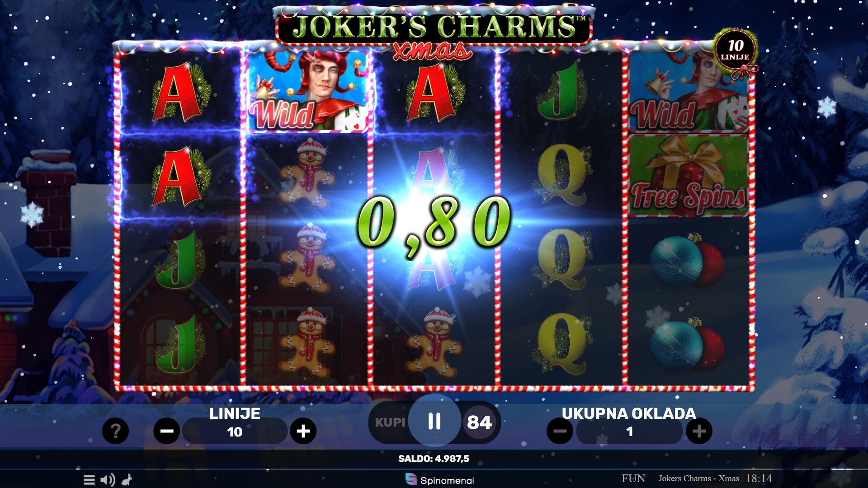The width and height of the screenshot is (868, 488).
Task: Click the top gingerbread man on reel two
Action: pyautogui.click(x=308, y=174)
